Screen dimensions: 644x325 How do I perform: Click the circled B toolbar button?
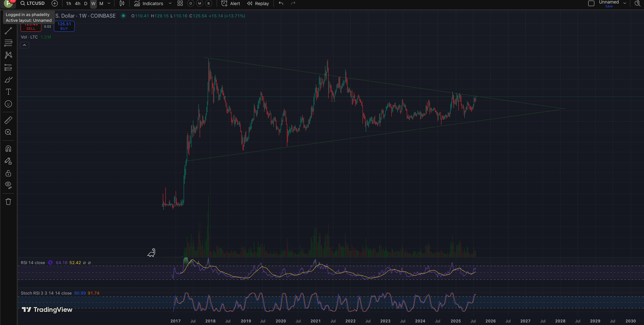(x=209, y=4)
